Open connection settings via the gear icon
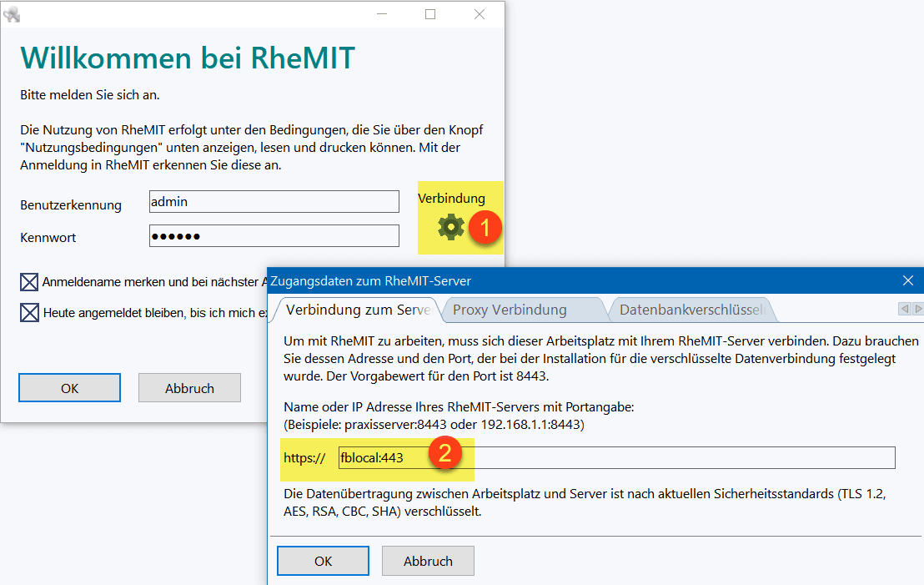The width and height of the screenshot is (924, 585). point(451,226)
